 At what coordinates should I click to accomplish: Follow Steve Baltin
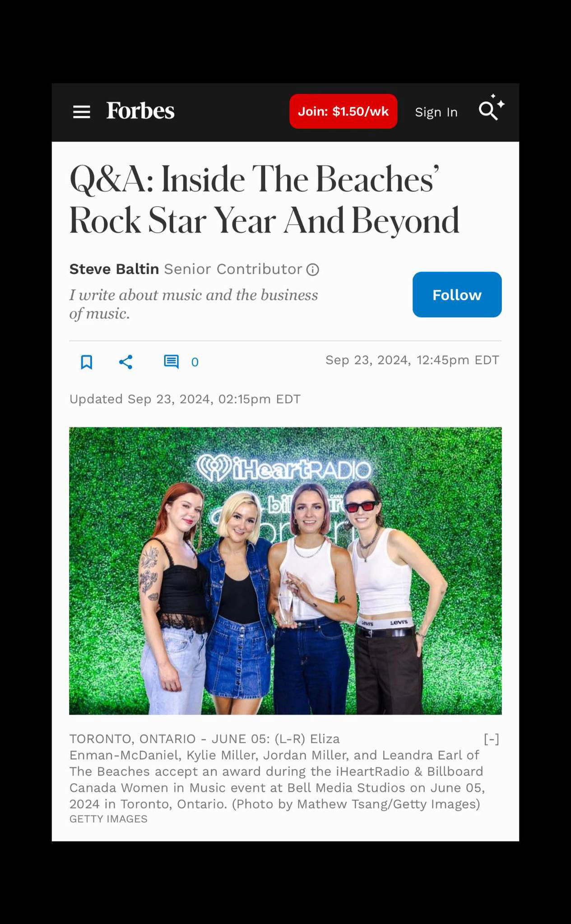click(x=457, y=295)
